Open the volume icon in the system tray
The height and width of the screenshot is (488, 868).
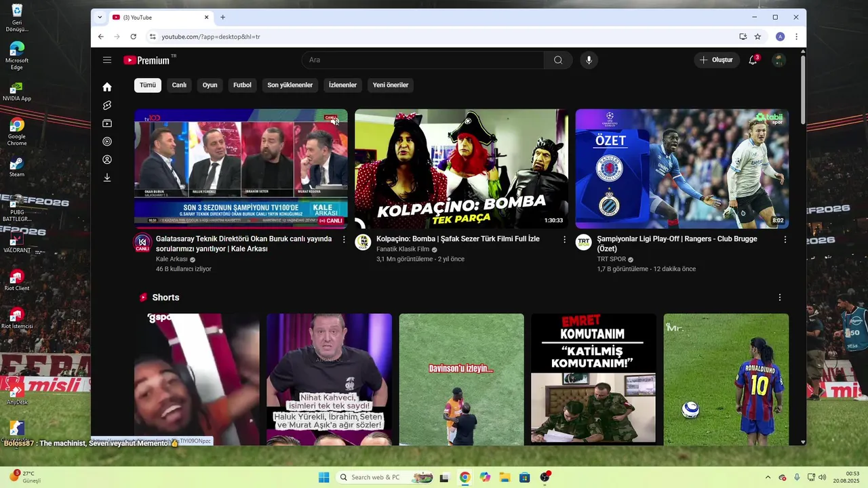coord(823,477)
